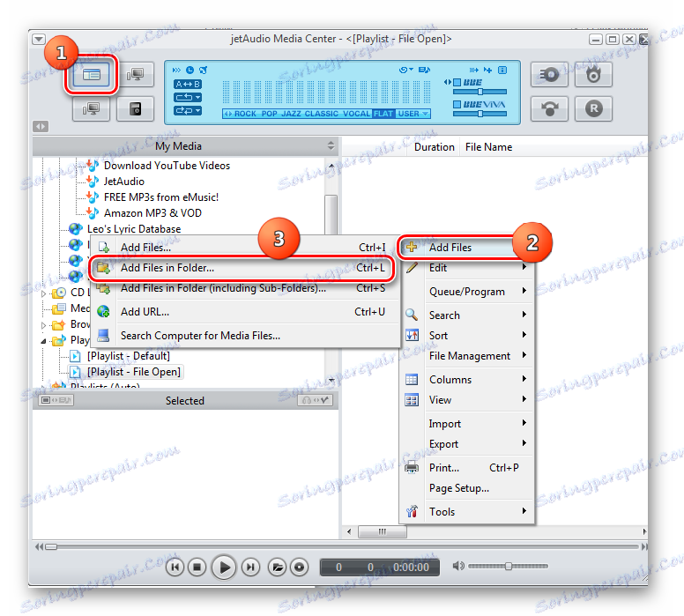Select FREE MP3s from eMusic! item
This screenshot has width=684, height=616.
(x=161, y=197)
